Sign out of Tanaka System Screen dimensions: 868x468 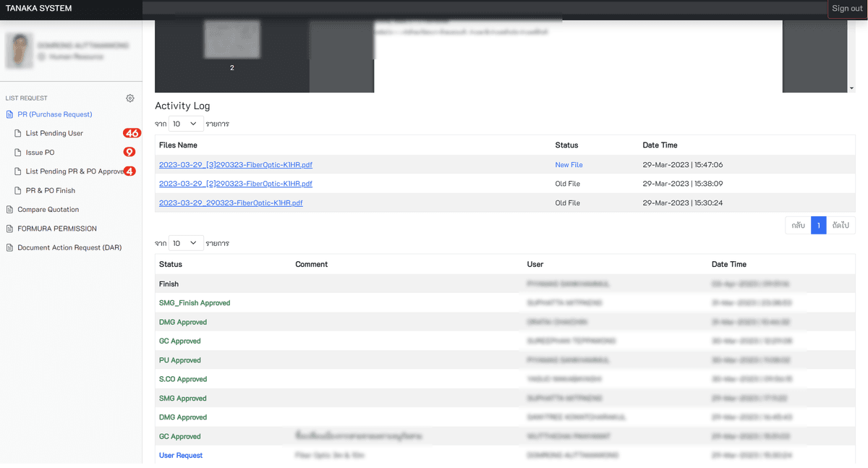pos(847,9)
